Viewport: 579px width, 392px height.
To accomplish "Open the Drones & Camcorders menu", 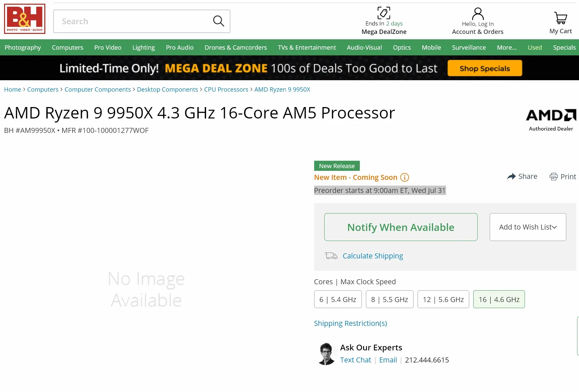I will (236, 47).
